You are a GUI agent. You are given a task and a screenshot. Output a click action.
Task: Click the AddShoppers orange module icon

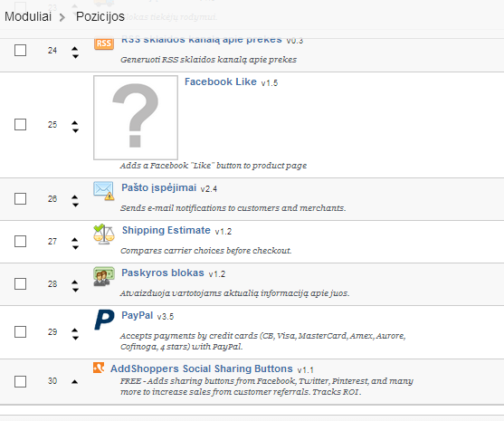99,368
